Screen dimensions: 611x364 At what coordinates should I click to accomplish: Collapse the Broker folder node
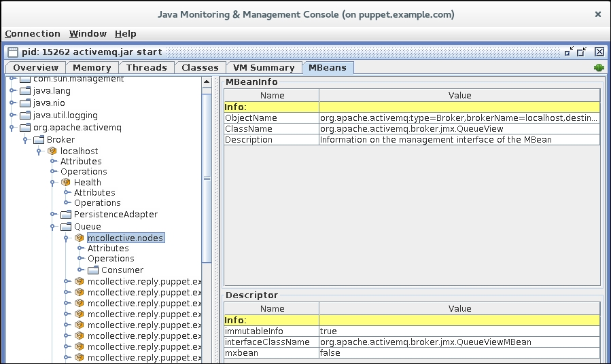[x=26, y=140]
